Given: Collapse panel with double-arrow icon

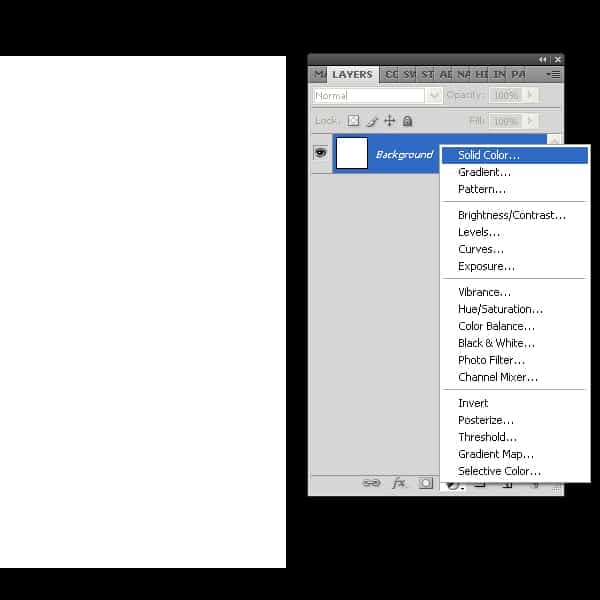Looking at the screenshot, I should coord(542,60).
